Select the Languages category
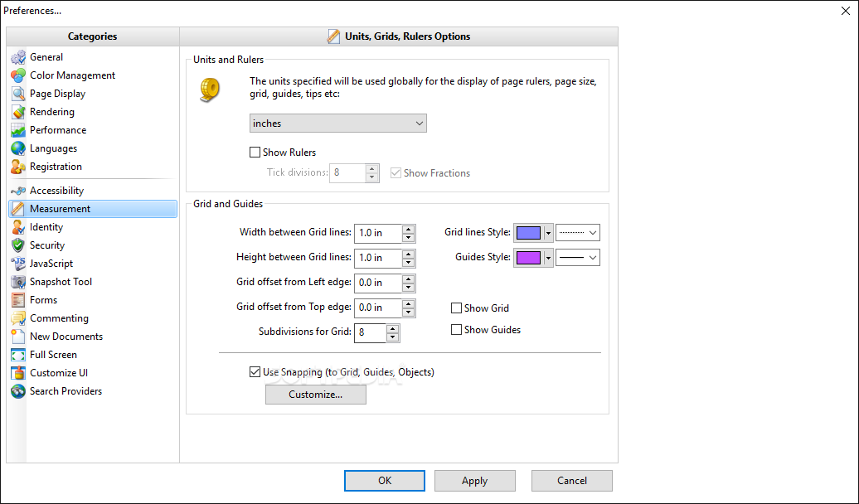 pyautogui.click(x=53, y=148)
